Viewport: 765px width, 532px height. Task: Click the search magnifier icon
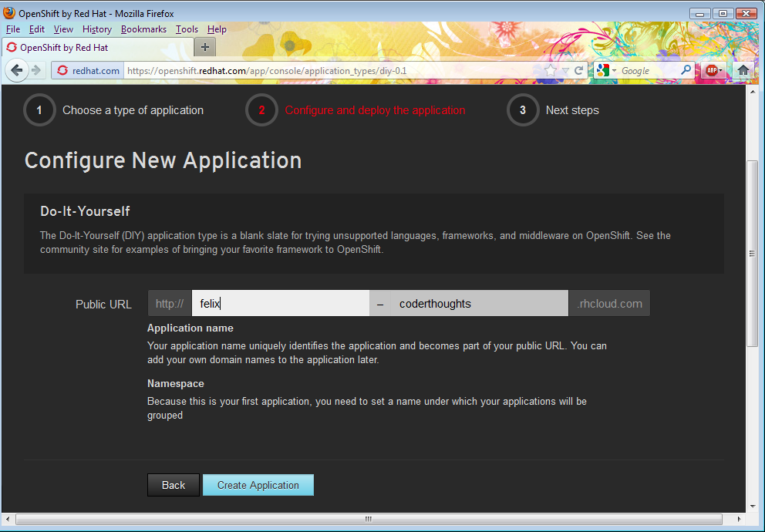(x=686, y=70)
